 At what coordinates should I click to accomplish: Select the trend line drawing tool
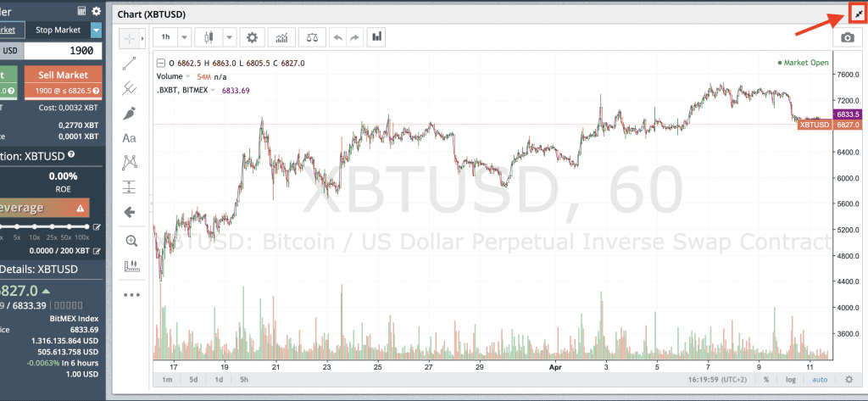(x=130, y=63)
